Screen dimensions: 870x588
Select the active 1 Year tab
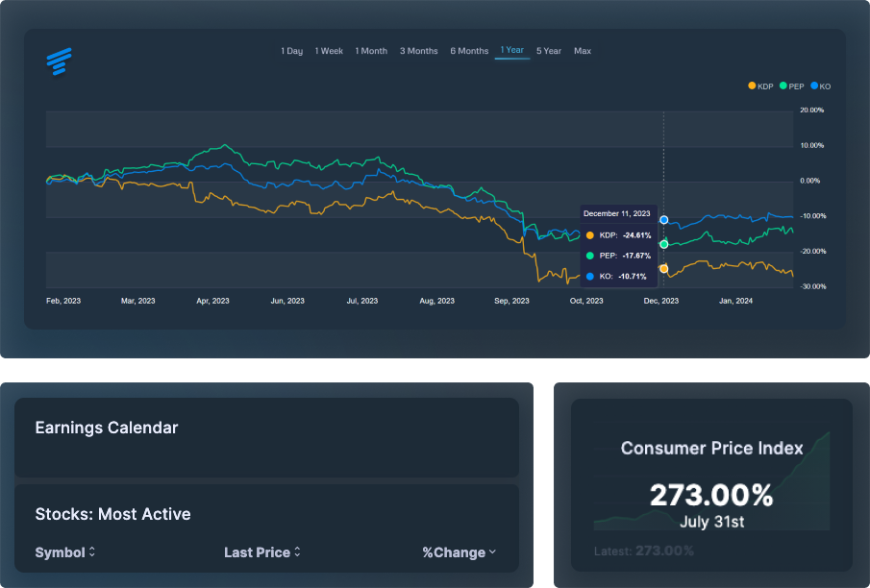click(511, 51)
